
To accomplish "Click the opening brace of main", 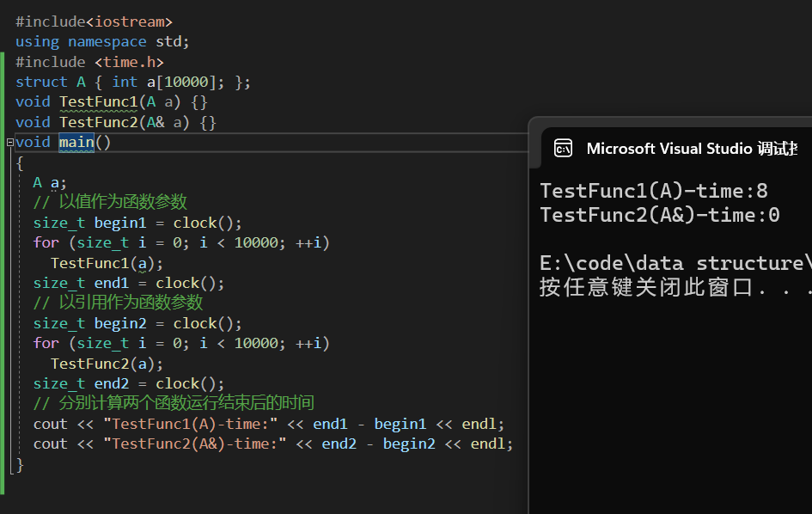I will click(20, 162).
